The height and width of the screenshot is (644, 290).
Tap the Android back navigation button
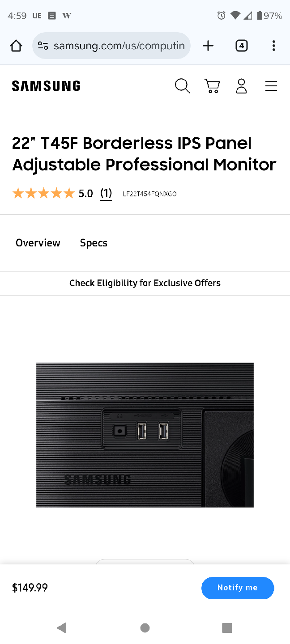[x=62, y=628]
